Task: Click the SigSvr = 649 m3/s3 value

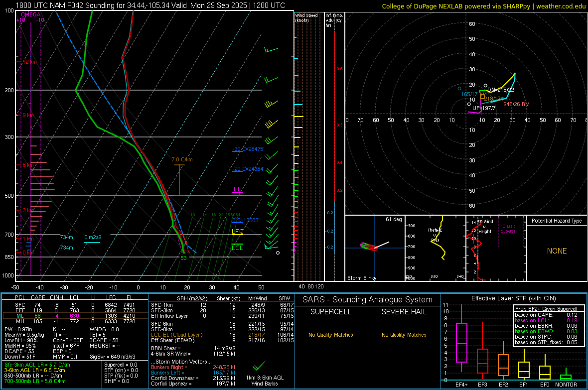Action: point(113,357)
